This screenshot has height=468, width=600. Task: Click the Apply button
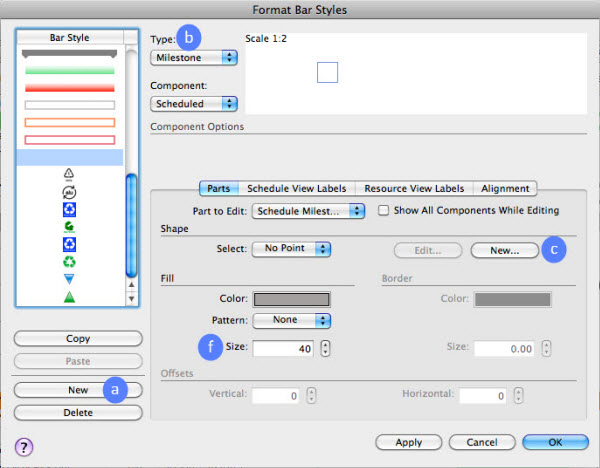coord(408,441)
